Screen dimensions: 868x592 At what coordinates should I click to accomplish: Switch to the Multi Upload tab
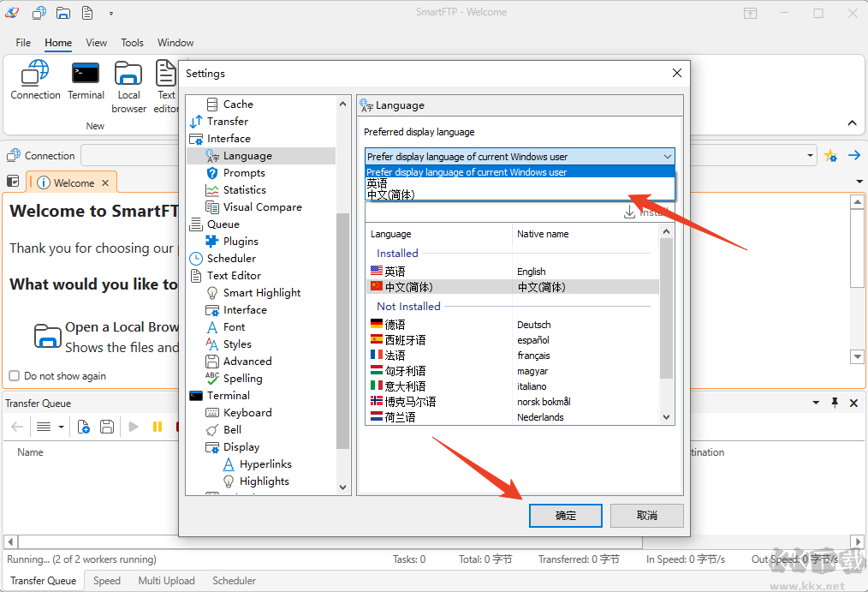[167, 580]
